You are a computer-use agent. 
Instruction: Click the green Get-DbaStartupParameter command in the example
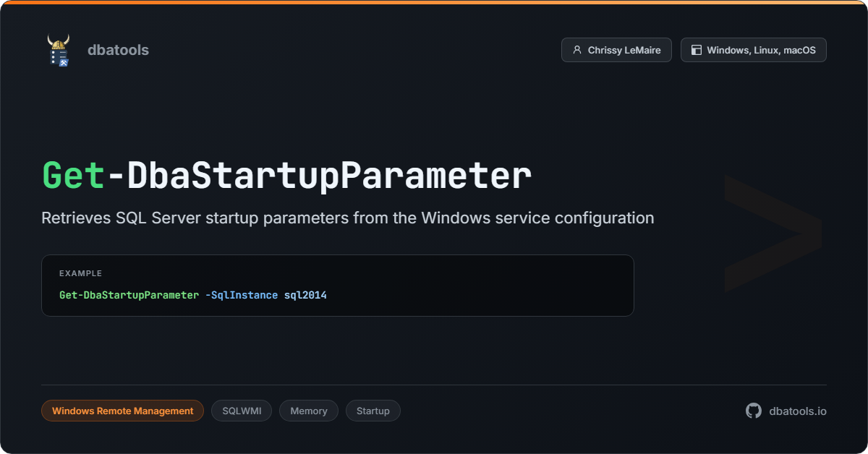click(x=129, y=295)
